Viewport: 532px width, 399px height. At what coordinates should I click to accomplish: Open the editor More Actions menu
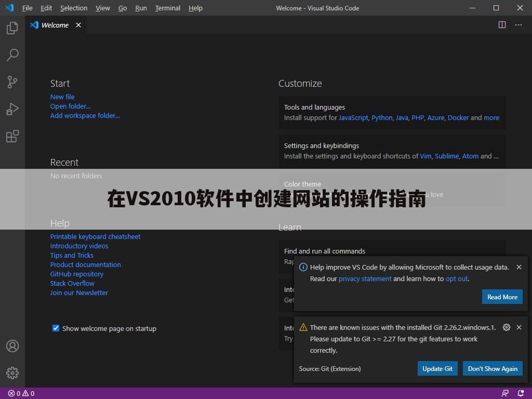(518, 24)
